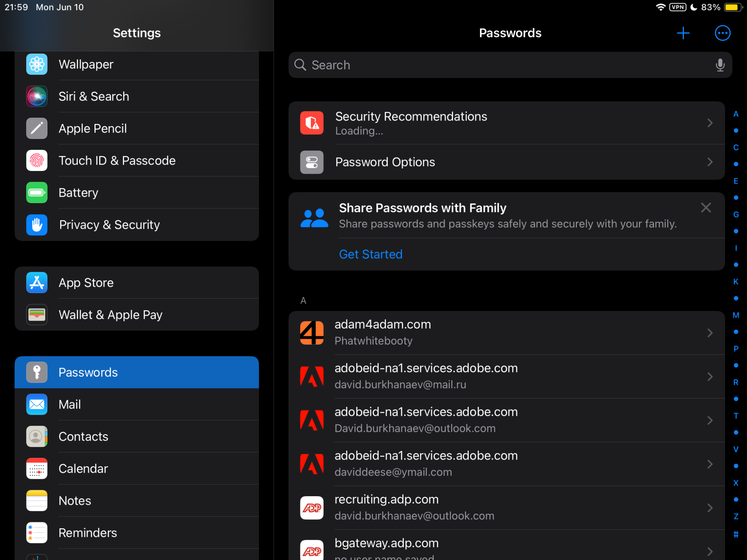Tap the plus icon to add password
This screenshot has width=747, height=560.
click(683, 33)
